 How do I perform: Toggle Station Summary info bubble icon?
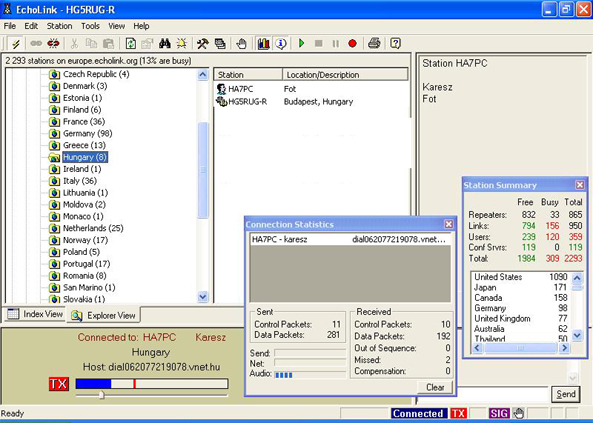281,44
